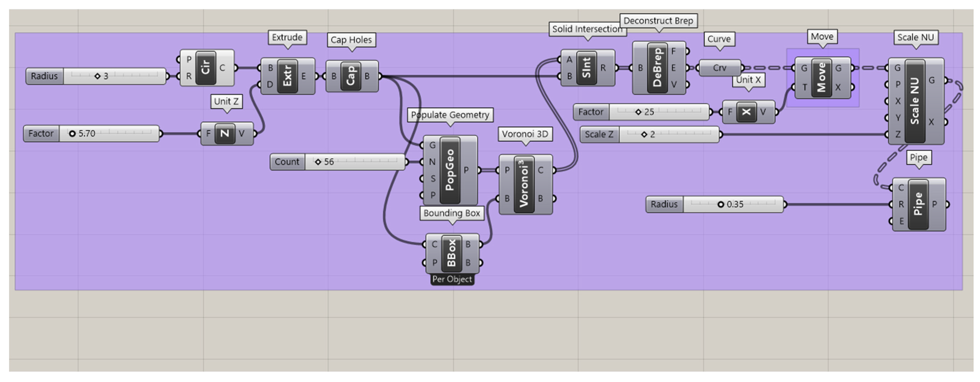
Task: Click the Unit Z vector component
Action: [x=224, y=134]
